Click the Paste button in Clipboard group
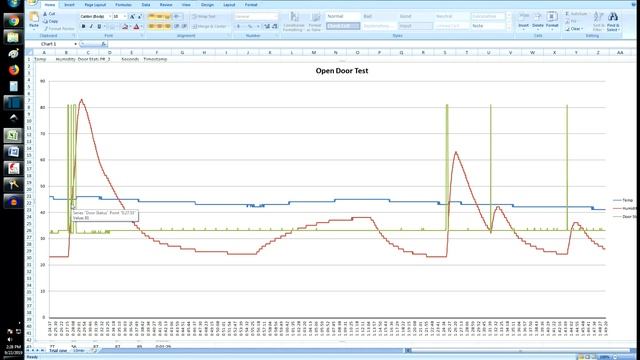640x360 pixels. [34, 20]
